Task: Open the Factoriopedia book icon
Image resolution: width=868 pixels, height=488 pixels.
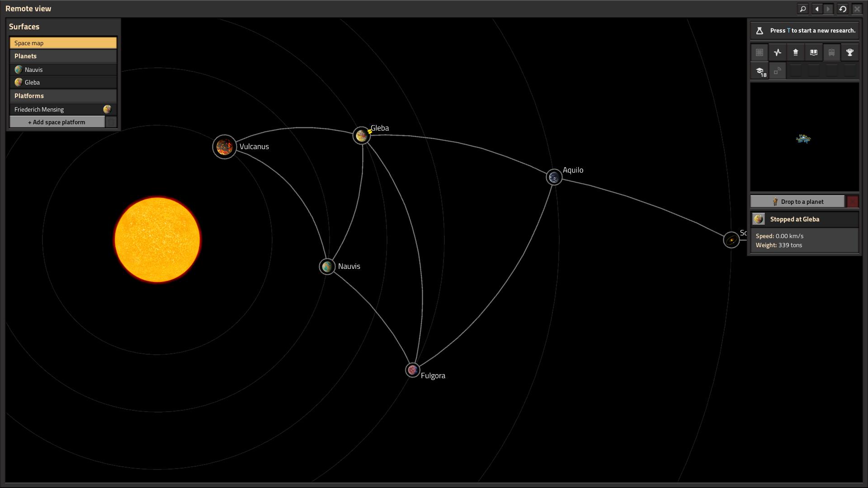Action: click(x=813, y=53)
